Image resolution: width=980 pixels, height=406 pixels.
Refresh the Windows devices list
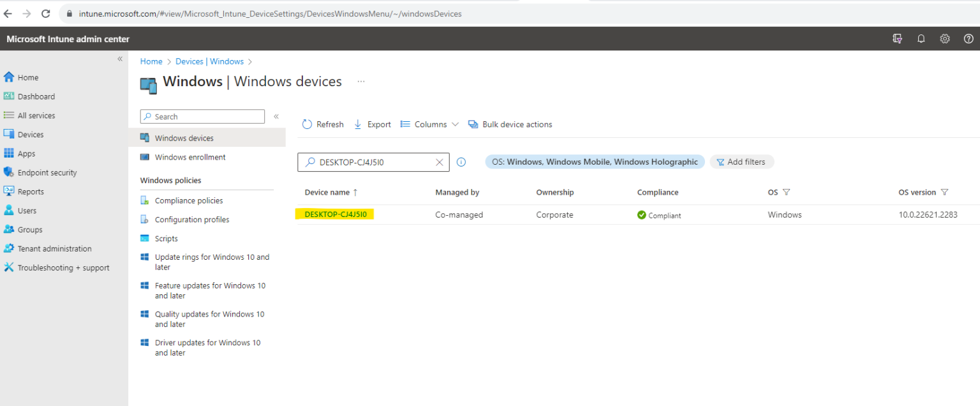pos(322,124)
